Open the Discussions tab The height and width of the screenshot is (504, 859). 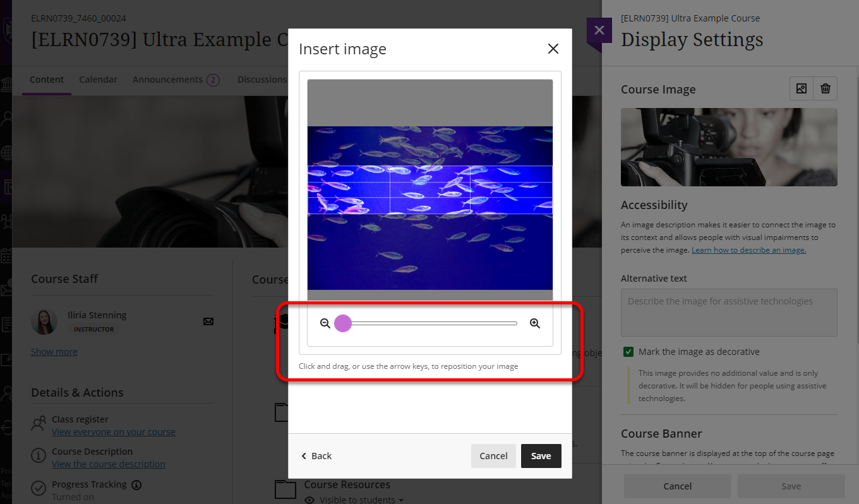click(x=262, y=80)
